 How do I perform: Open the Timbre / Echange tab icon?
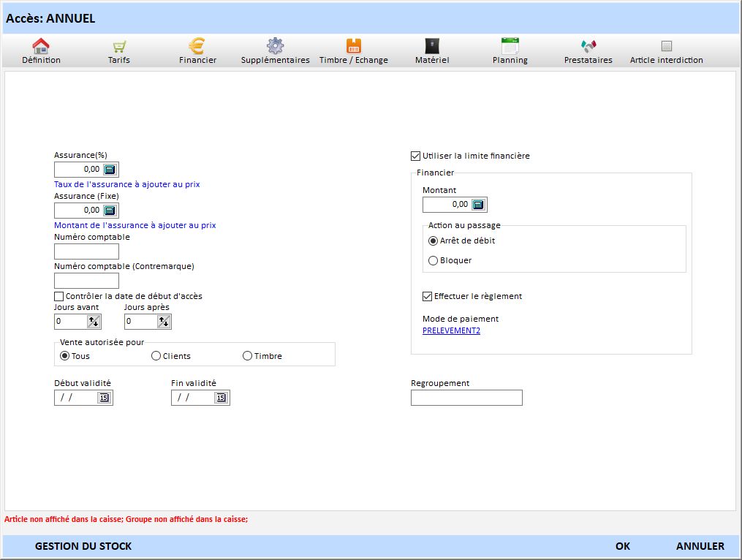click(354, 47)
